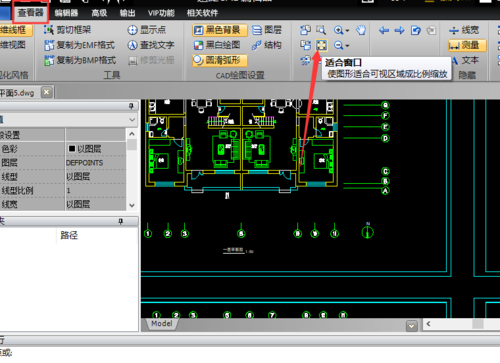Open the 输出 output ribbon tab
This screenshot has width=500, height=363.
(x=127, y=13)
